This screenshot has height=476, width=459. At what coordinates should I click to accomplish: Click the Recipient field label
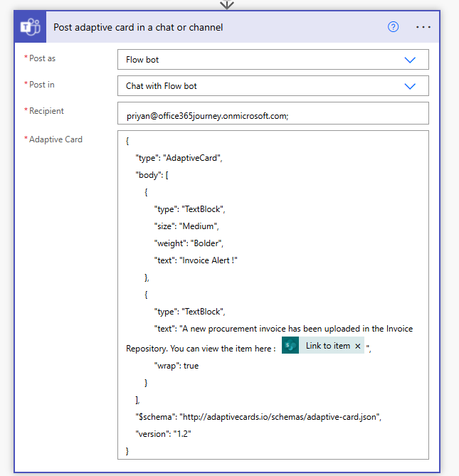point(46,111)
